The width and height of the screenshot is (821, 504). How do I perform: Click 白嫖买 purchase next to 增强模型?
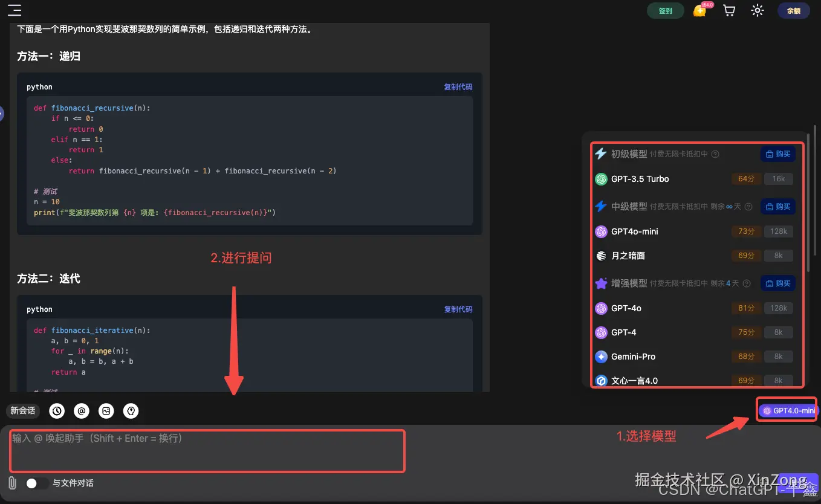(x=777, y=283)
